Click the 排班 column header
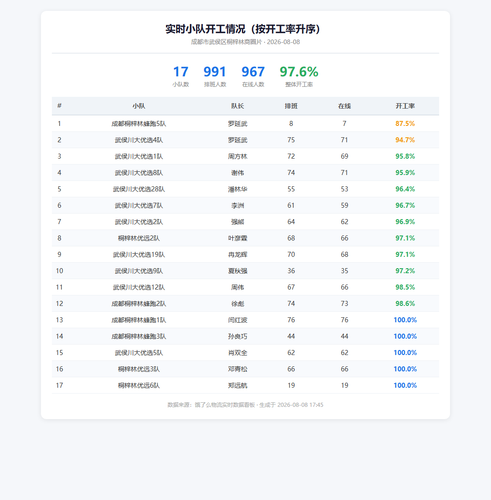This screenshot has width=491, height=500. pyautogui.click(x=291, y=106)
